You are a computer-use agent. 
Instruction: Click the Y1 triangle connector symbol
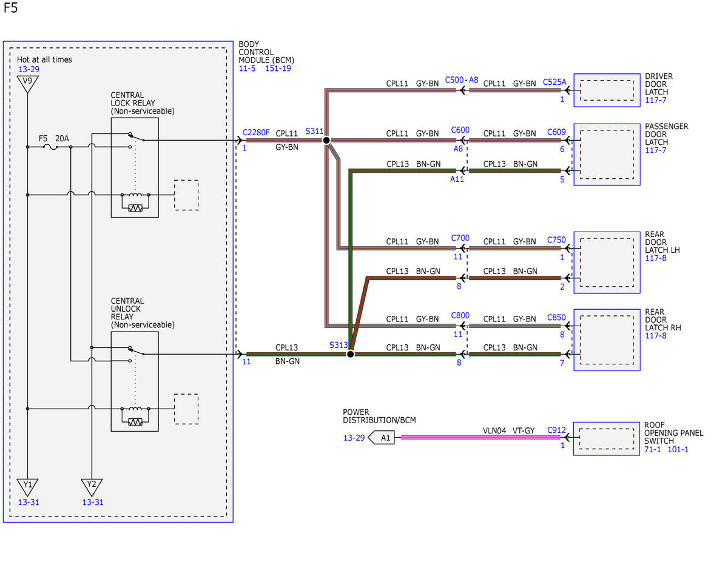[x=27, y=486]
